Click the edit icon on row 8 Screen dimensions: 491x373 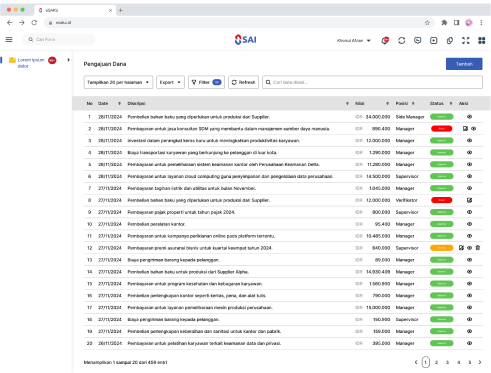(469, 200)
